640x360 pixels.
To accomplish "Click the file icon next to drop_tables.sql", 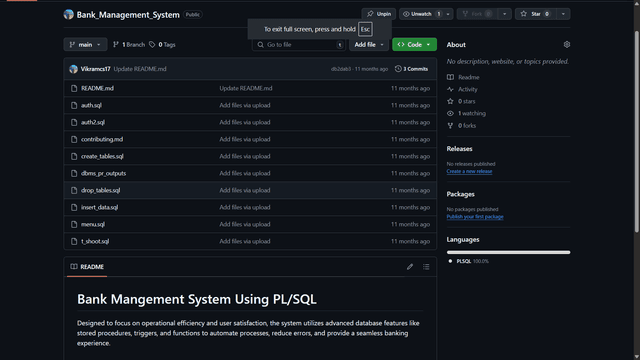I will pyautogui.click(x=74, y=190).
